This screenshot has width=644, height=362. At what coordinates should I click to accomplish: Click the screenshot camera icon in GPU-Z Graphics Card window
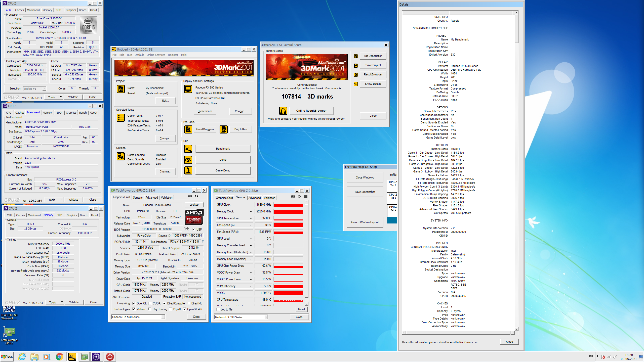coord(190,196)
